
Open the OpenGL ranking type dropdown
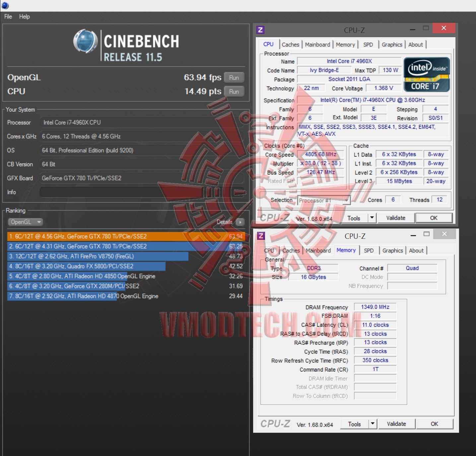click(x=26, y=222)
